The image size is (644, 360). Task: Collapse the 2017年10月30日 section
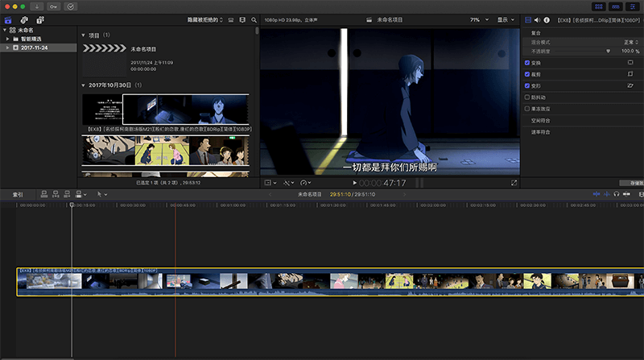click(x=84, y=85)
